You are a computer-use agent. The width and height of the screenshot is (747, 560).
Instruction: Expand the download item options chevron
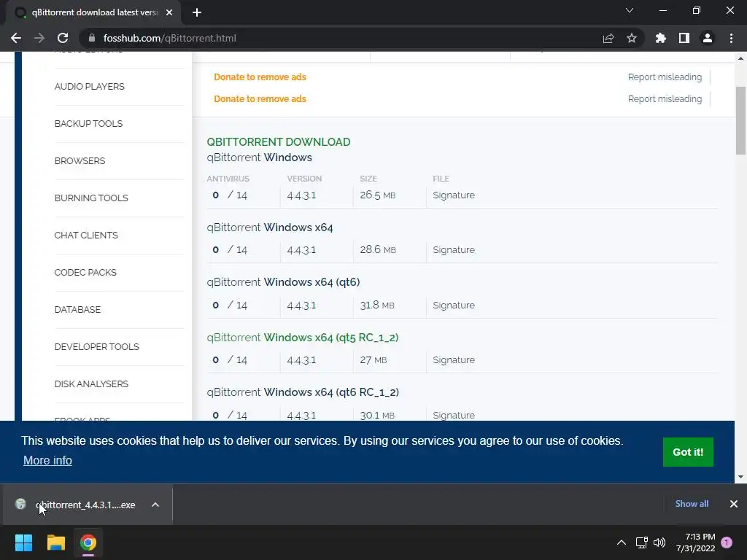pyautogui.click(x=155, y=505)
